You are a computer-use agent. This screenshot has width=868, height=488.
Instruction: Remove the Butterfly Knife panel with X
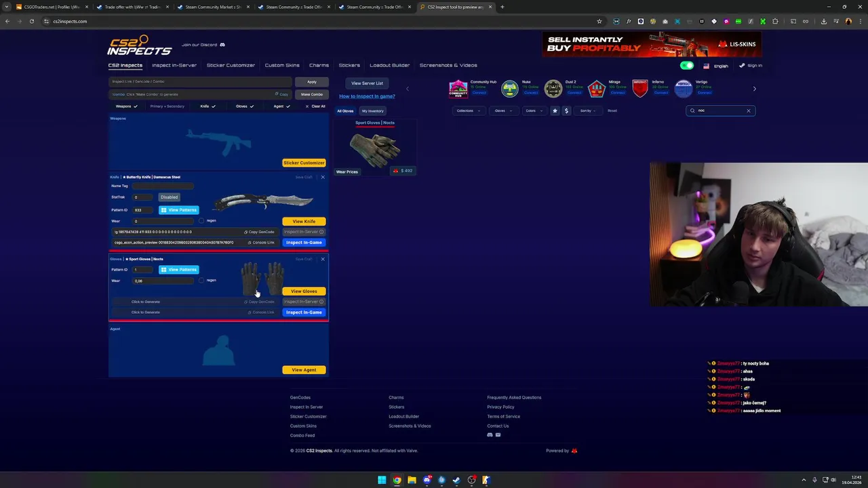(x=323, y=177)
